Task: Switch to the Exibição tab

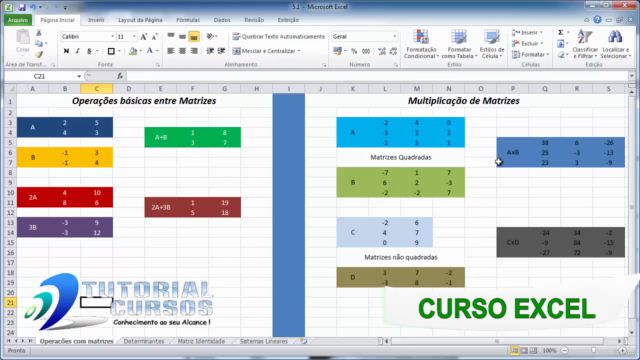Action: (x=288, y=20)
